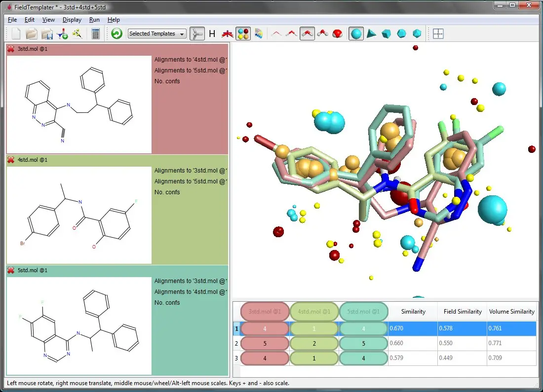Open the File menu
This screenshot has width=543, height=392.
12,20
